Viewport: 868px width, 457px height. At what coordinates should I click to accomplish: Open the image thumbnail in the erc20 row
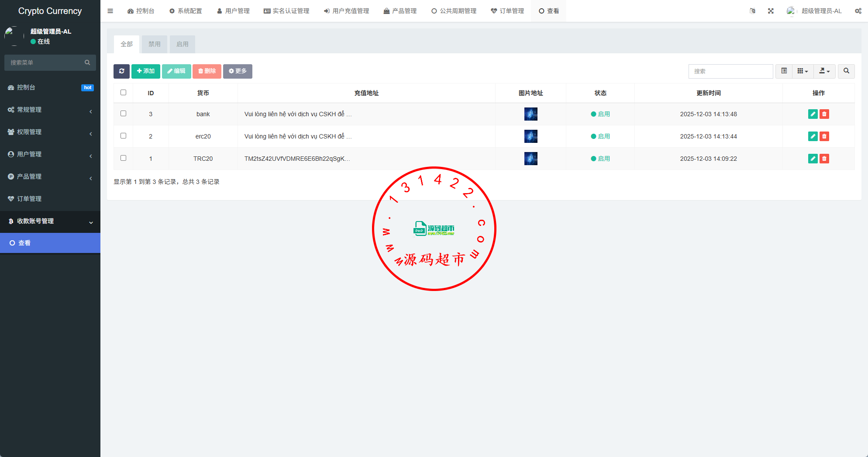coord(530,136)
